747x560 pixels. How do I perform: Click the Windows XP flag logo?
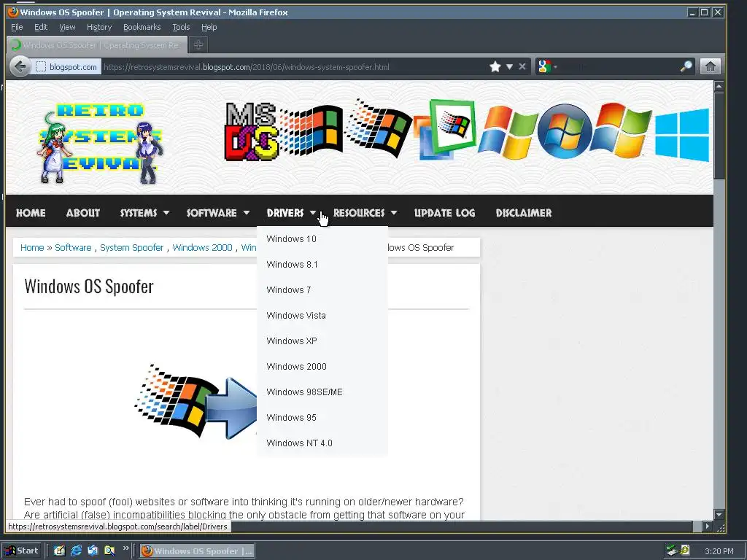click(x=508, y=133)
